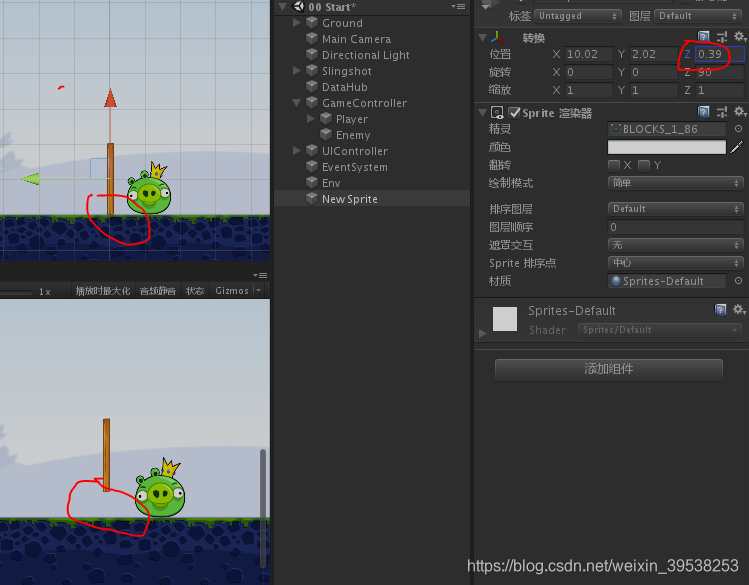
Task: Open Game view panel options icon
Action: coord(260,276)
